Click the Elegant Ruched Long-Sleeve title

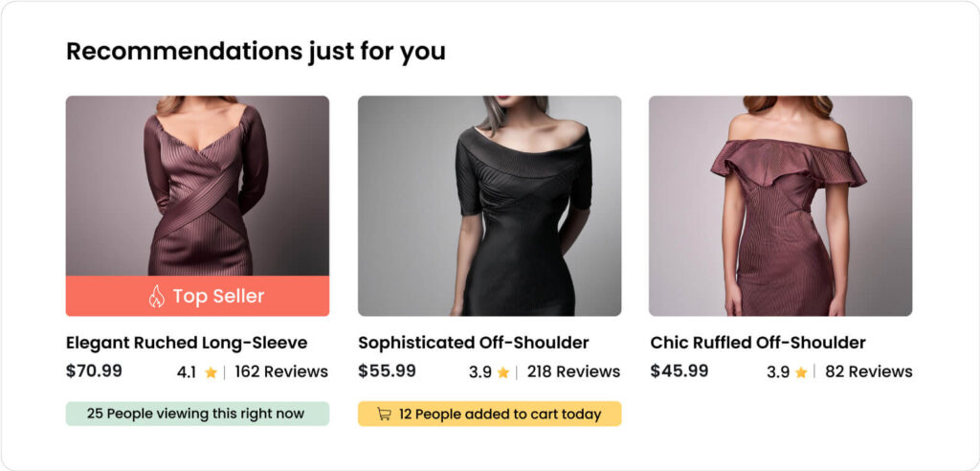(x=187, y=343)
